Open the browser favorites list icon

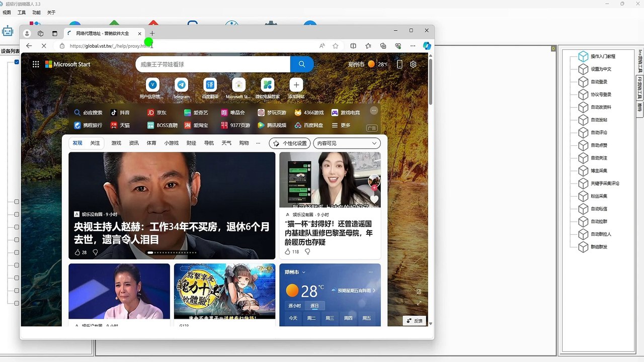tap(368, 46)
